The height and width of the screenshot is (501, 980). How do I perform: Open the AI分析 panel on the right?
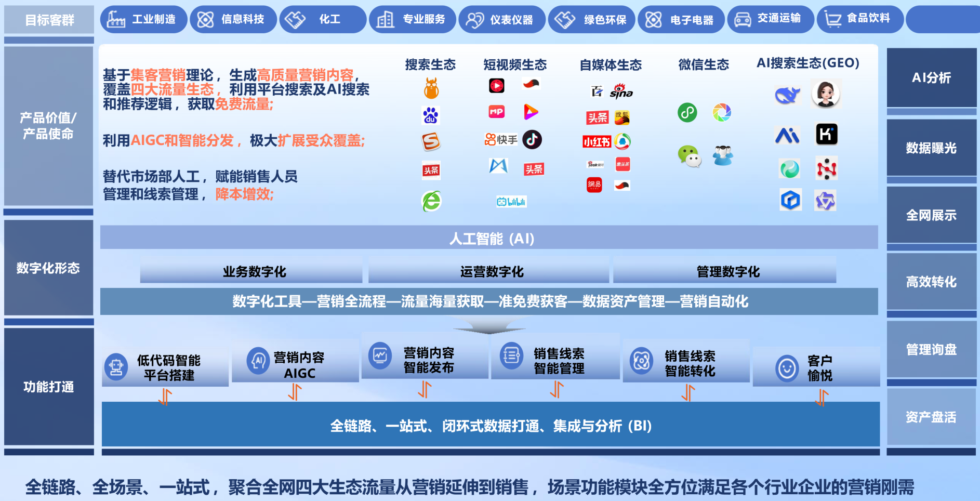pyautogui.click(x=932, y=77)
